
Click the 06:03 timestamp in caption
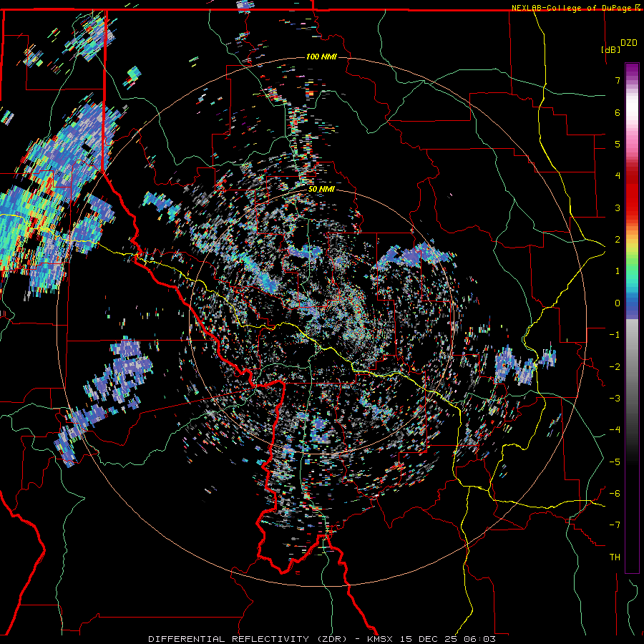tap(479, 639)
